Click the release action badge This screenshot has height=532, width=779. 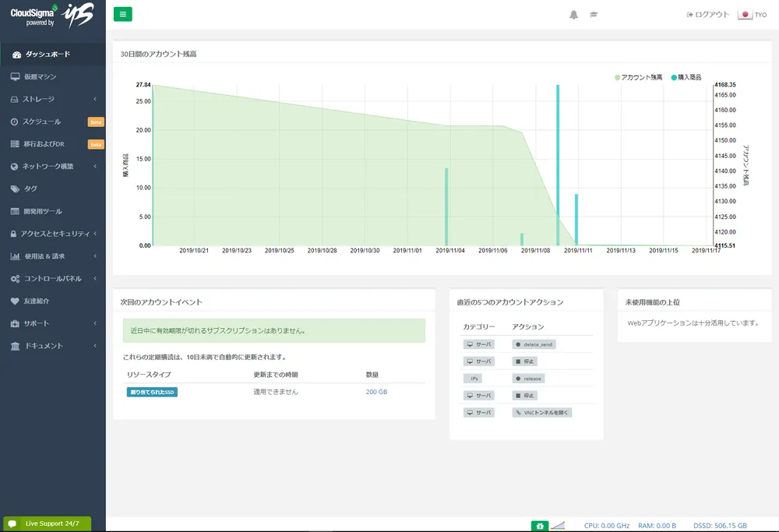click(x=529, y=379)
